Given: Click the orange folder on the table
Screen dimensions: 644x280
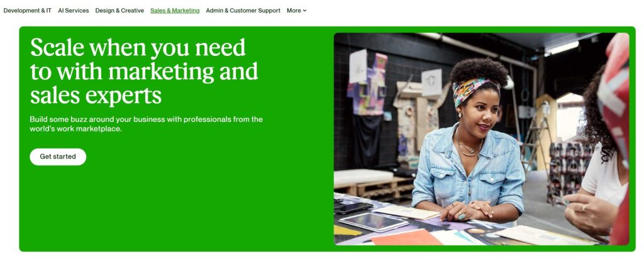Looking at the screenshot, I should tap(407, 237).
